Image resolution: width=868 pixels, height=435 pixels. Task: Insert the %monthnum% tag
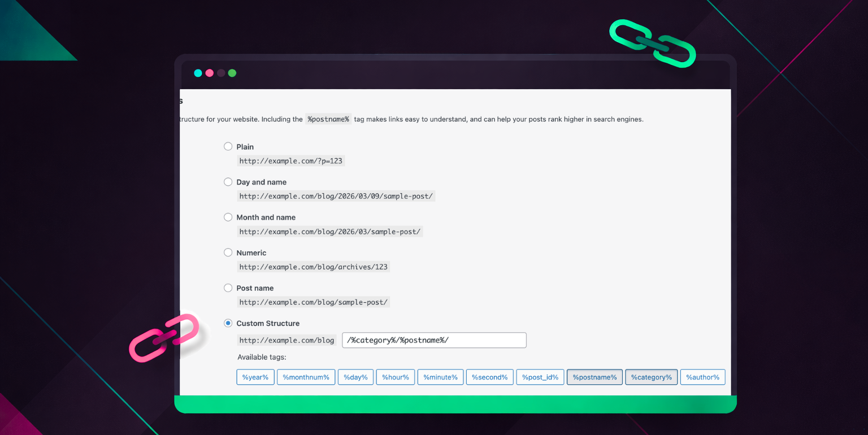pos(306,377)
